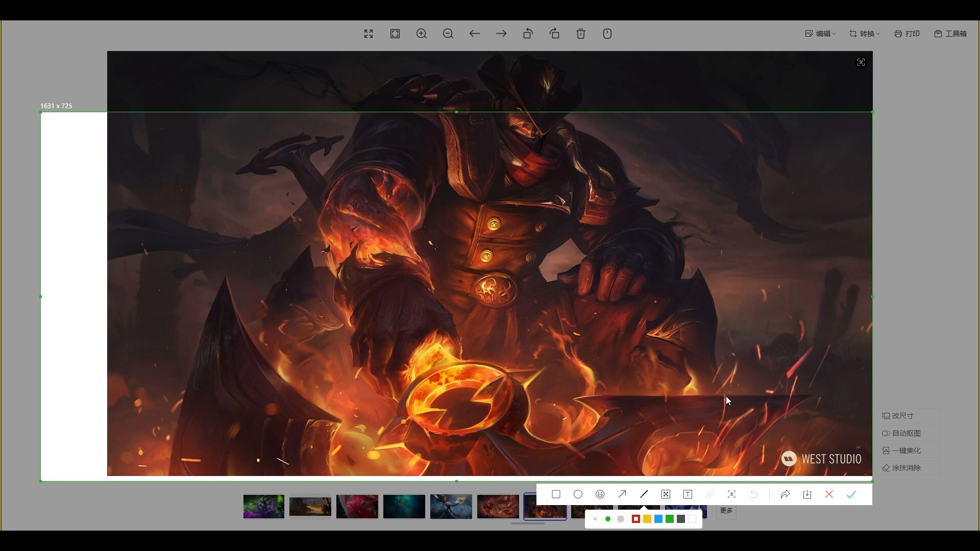
Task: Rotate the image counterclockwise
Action: (528, 34)
